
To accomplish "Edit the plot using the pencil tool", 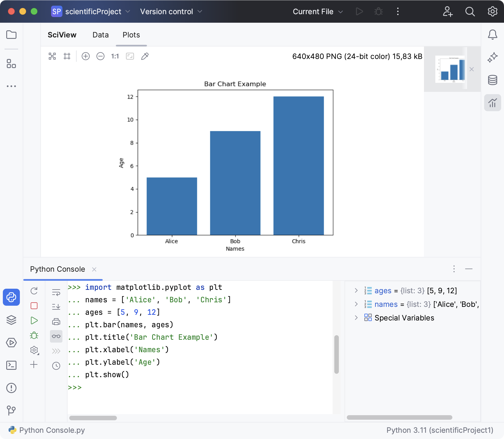I will coord(145,56).
